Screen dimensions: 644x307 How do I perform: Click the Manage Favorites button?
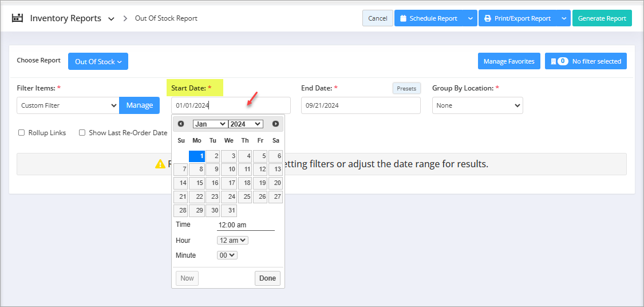pyautogui.click(x=509, y=61)
